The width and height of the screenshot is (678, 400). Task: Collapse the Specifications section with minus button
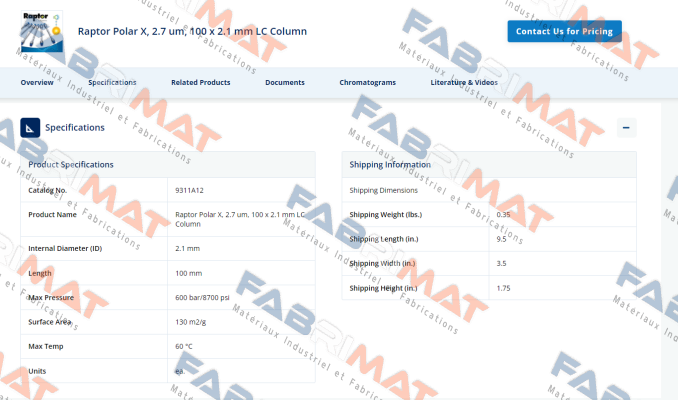(x=626, y=128)
